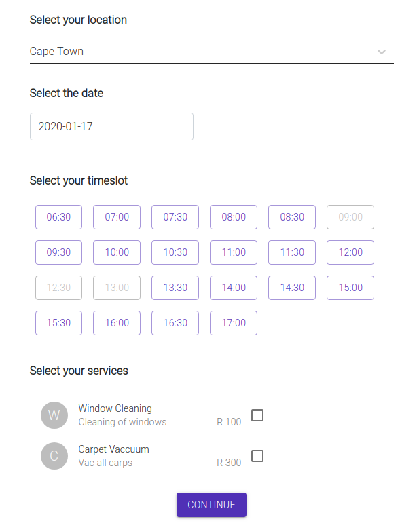Screen dimensions: 419x532
Task: Click the Window Cleaning service label
Action: pyautogui.click(x=115, y=408)
